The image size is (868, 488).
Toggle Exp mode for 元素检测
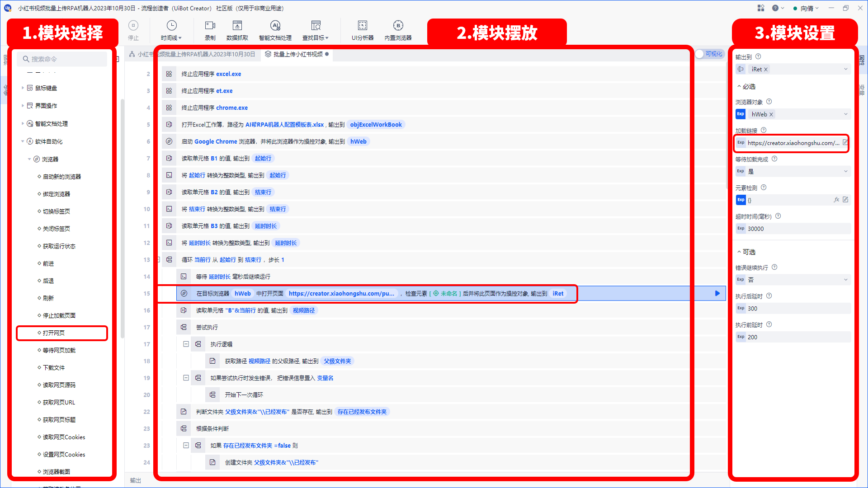741,200
